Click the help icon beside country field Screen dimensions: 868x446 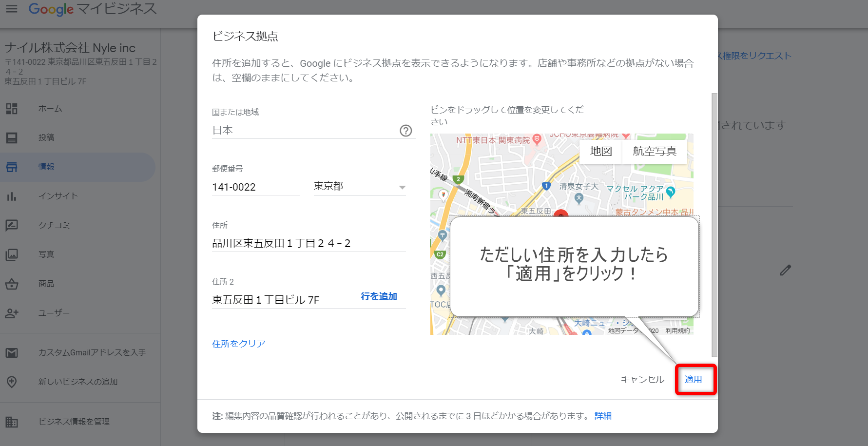tap(406, 131)
